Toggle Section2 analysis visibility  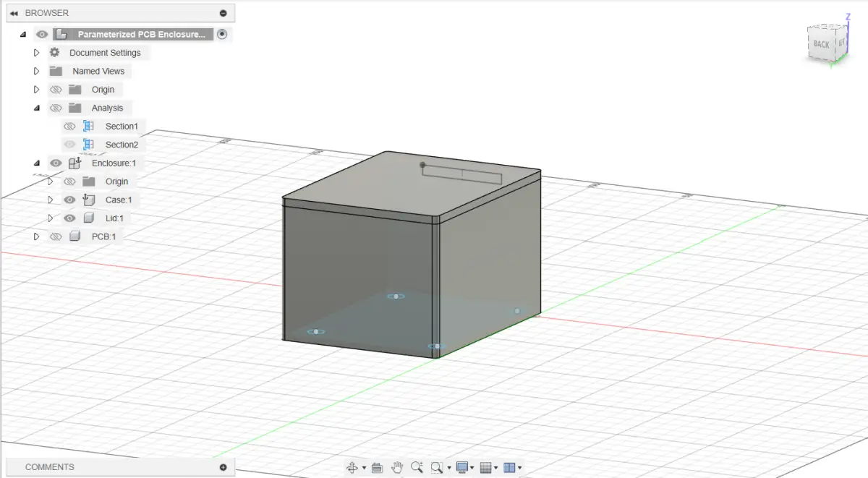click(69, 145)
